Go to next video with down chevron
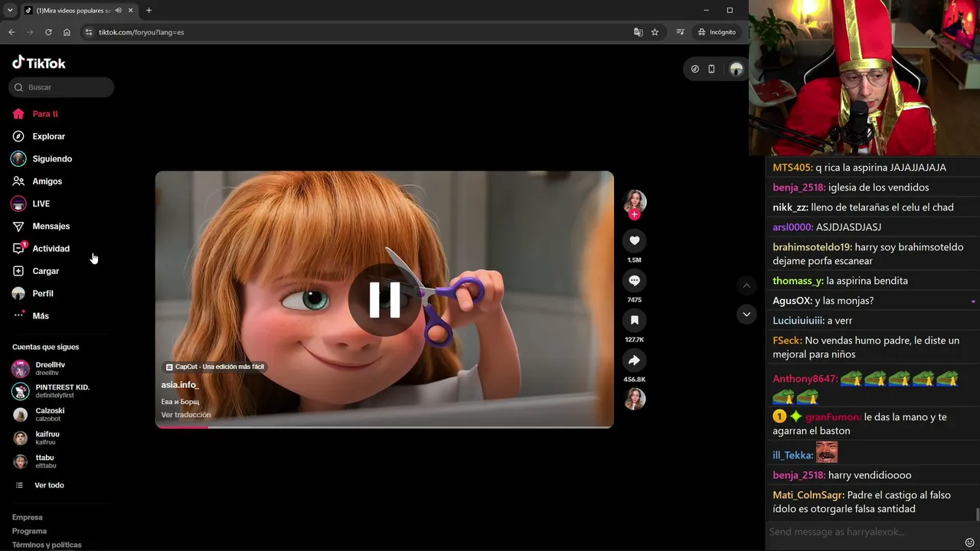 tap(746, 314)
